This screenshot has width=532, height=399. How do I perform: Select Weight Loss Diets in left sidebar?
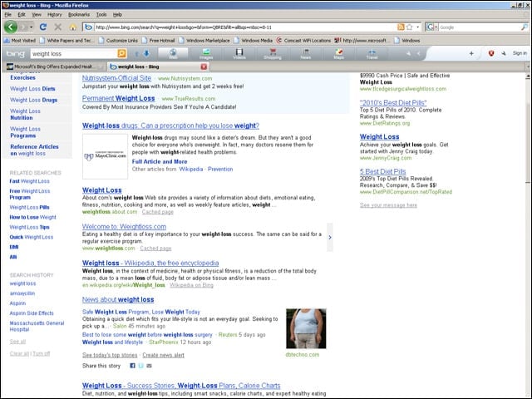coord(32,89)
